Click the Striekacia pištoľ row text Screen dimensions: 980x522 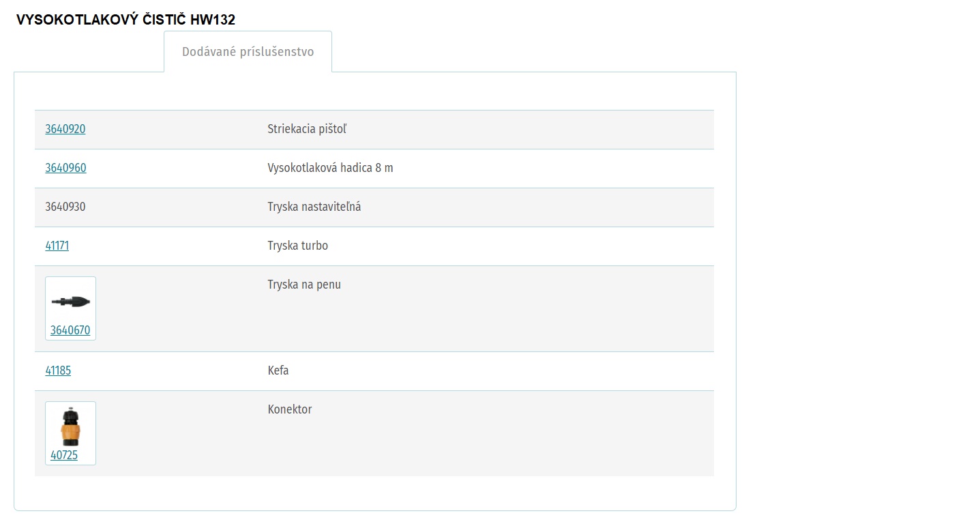307,129
